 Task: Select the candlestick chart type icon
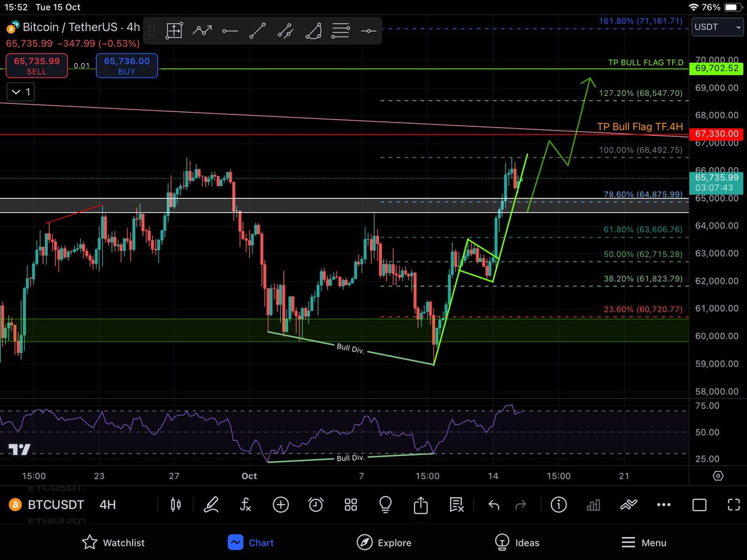[176, 505]
